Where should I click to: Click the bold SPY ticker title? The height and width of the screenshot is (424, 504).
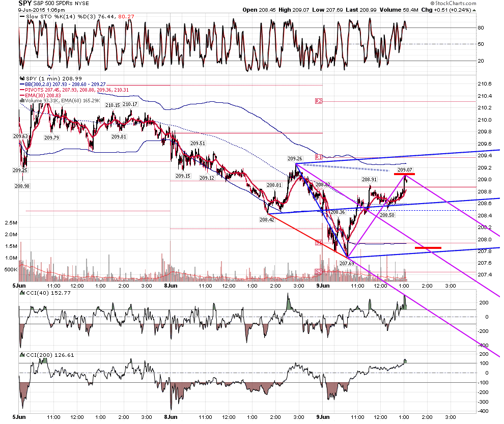(x=25, y=3)
